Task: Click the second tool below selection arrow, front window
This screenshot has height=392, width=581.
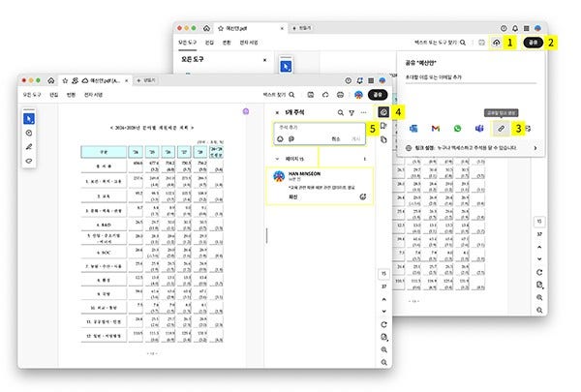Action: point(29,133)
